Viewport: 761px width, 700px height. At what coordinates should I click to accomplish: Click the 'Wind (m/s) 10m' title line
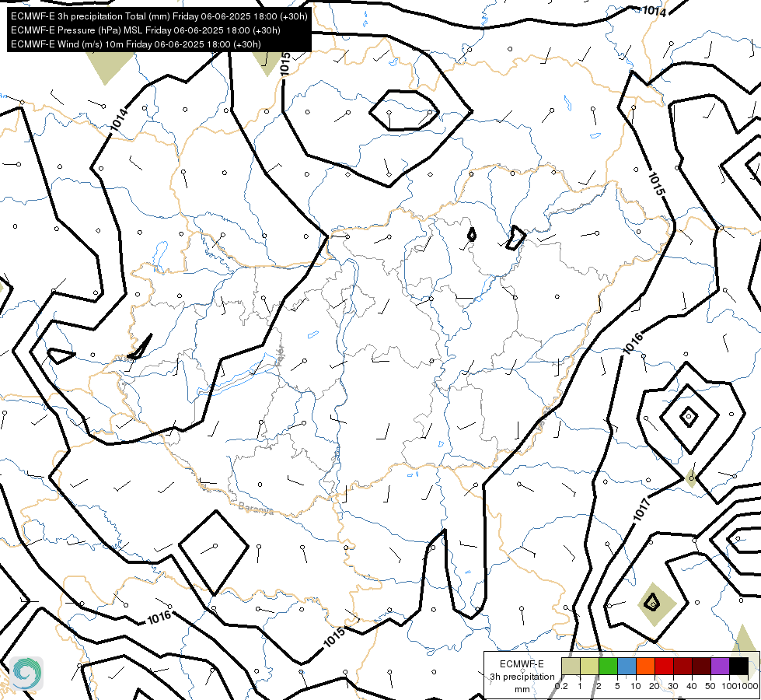(136, 44)
